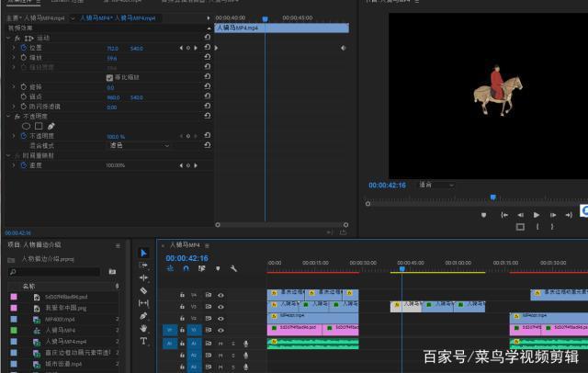The image size is (588, 373).
Task: Click Mark In bracket below play button
Action: (537, 227)
